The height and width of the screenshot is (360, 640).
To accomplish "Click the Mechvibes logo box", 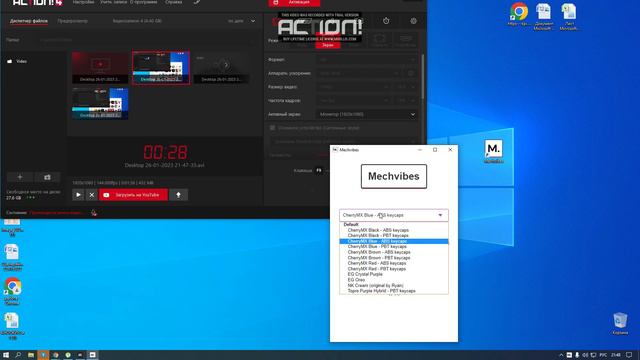I will pyautogui.click(x=393, y=176).
